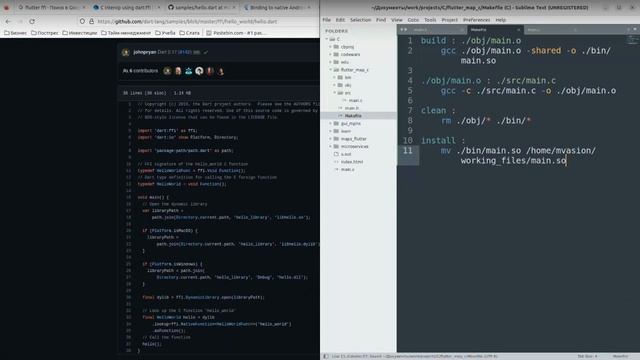Change Makefile syntax selector in status bar

click(x=620, y=356)
